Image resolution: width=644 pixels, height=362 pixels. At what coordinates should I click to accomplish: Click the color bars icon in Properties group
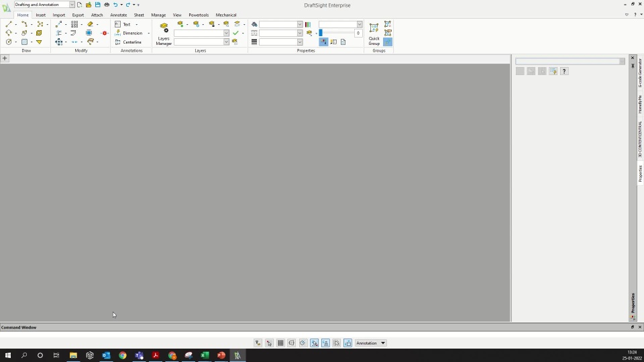click(308, 24)
